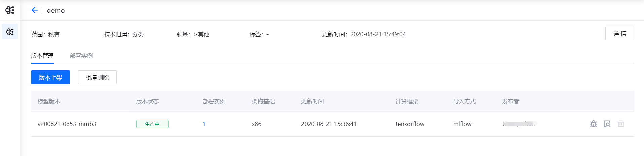The image size is (644, 156).
Task: Switch to the 部署实例 tab
Action: [x=81, y=56]
